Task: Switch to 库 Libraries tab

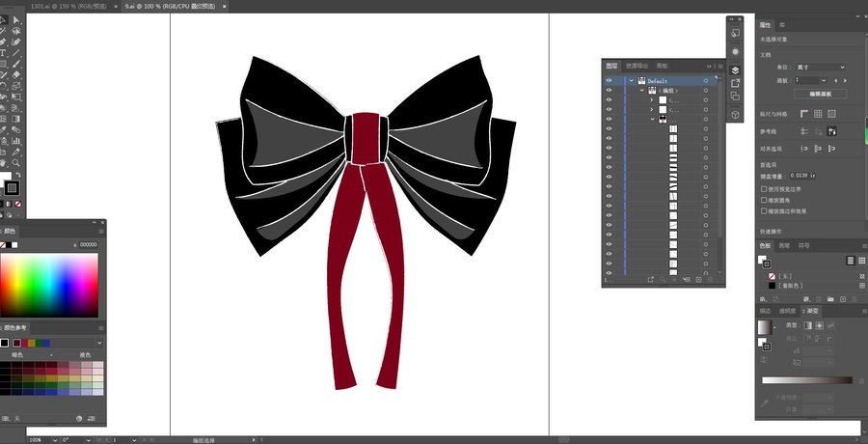Action: click(781, 25)
